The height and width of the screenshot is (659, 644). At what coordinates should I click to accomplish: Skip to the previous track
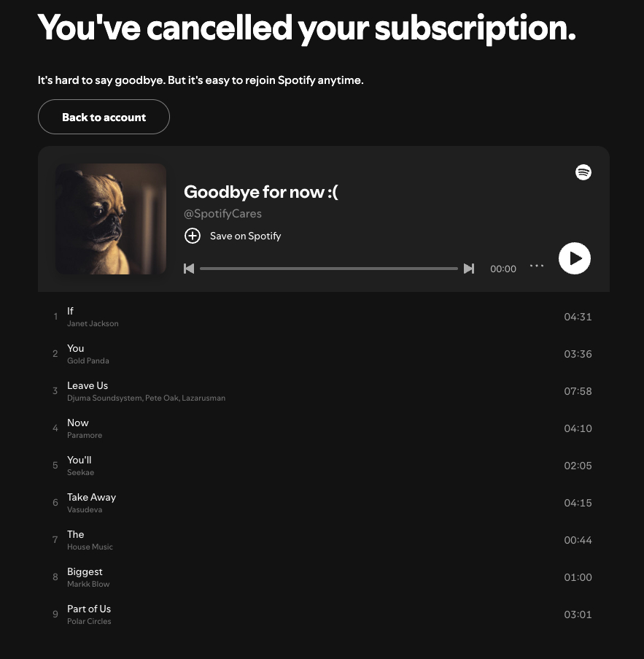tap(189, 269)
